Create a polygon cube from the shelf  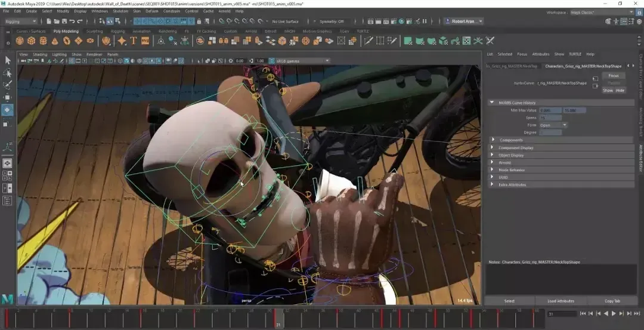(x=31, y=41)
